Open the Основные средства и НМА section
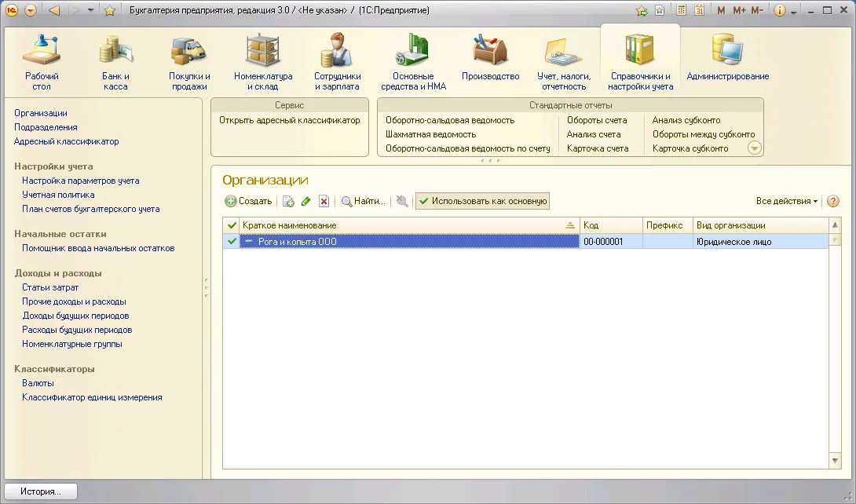Screen dimensions: 856x504 (x=413, y=62)
